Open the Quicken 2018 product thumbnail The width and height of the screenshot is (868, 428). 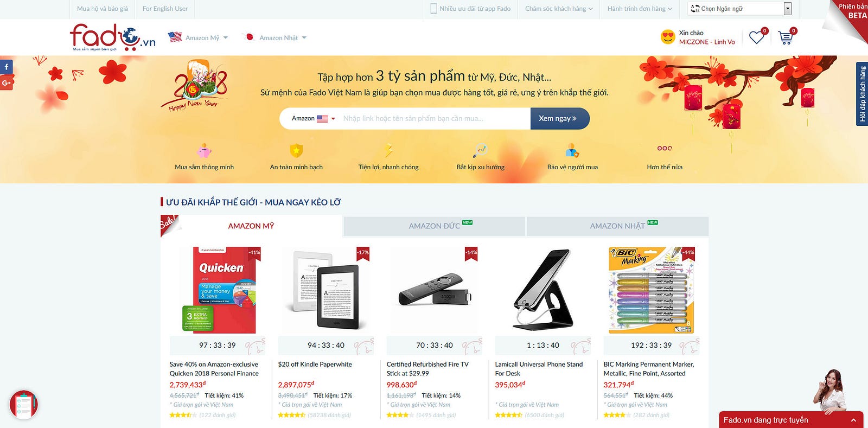pyautogui.click(x=225, y=290)
